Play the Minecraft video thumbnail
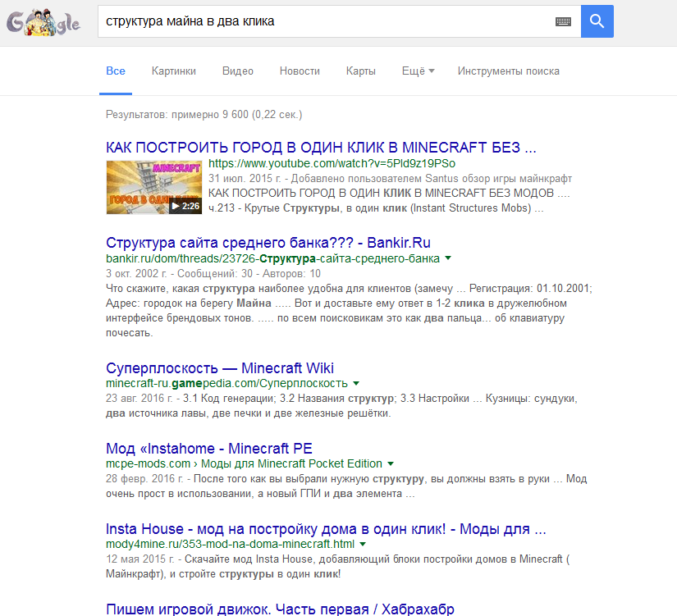The image size is (677, 616). click(153, 187)
